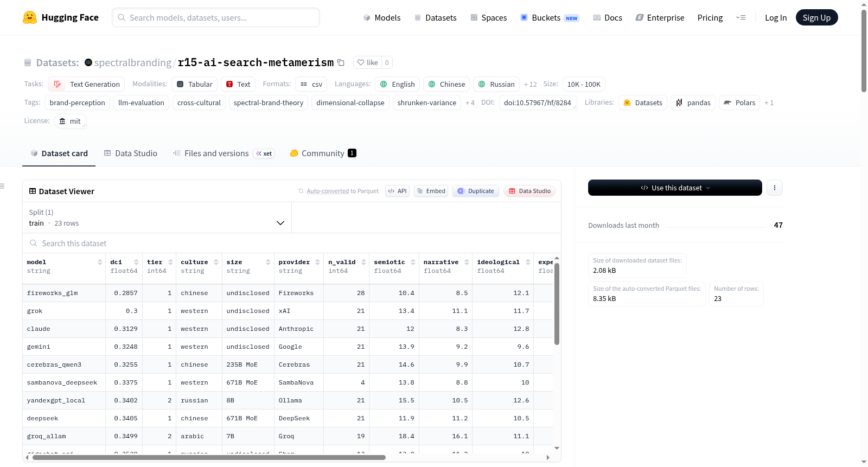Open the spectralbranding author page
The height and width of the screenshot is (467, 868).
tap(133, 62)
